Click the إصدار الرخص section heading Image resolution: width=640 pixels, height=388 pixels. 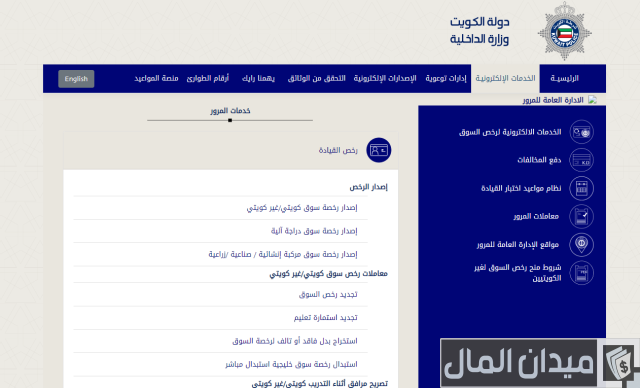[369, 187]
